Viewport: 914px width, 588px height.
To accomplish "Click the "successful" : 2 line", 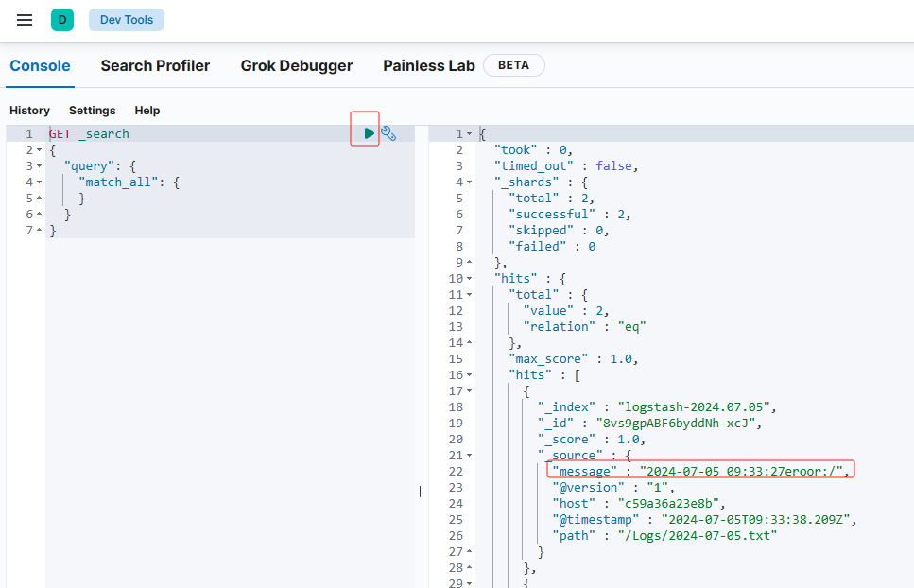I will click(x=570, y=215).
